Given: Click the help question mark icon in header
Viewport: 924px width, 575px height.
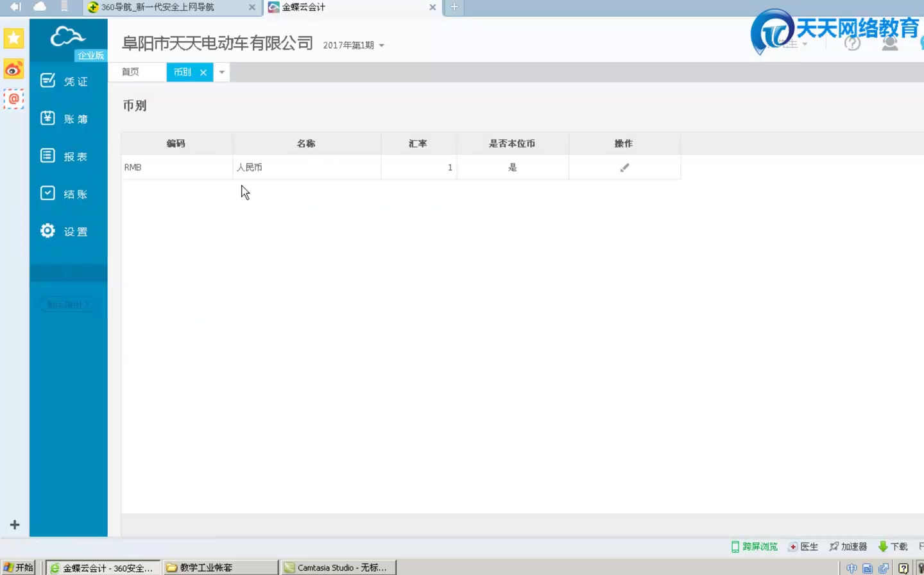Looking at the screenshot, I should pyautogui.click(x=852, y=43).
